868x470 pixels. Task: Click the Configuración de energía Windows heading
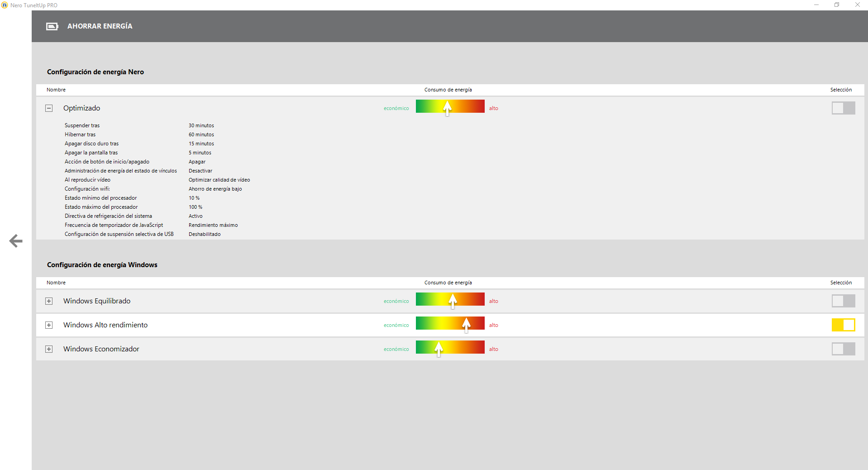[x=102, y=265]
